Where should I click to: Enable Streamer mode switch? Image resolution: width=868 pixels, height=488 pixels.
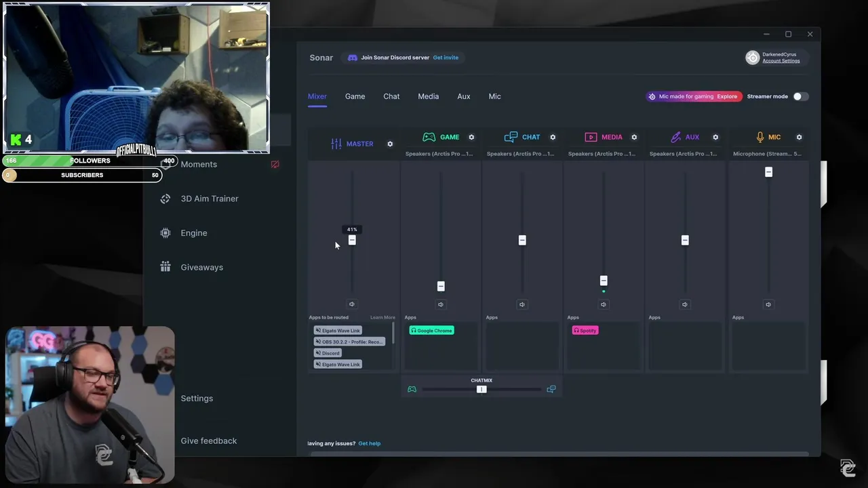(801, 96)
